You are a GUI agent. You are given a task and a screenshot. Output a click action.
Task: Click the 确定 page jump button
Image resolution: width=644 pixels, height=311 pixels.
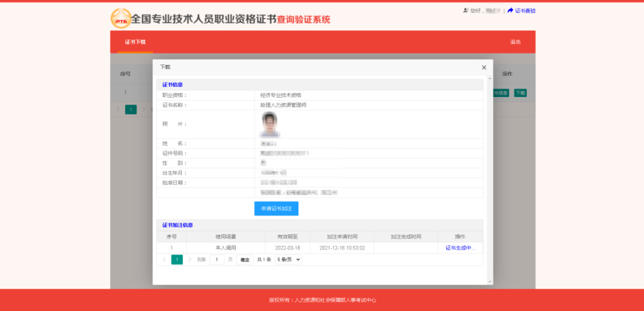pyautogui.click(x=245, y=260)
